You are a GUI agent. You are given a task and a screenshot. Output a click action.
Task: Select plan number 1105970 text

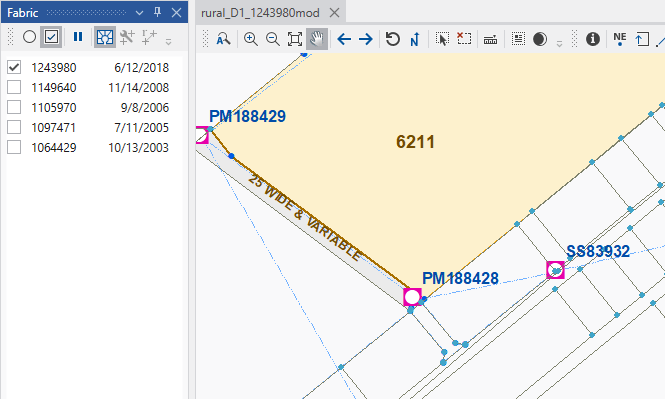(53, 107)
